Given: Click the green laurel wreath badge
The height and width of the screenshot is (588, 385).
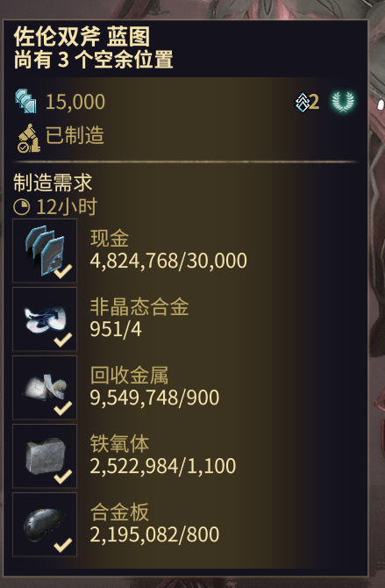Looking at the screenshot, I should tap(343, 102).
